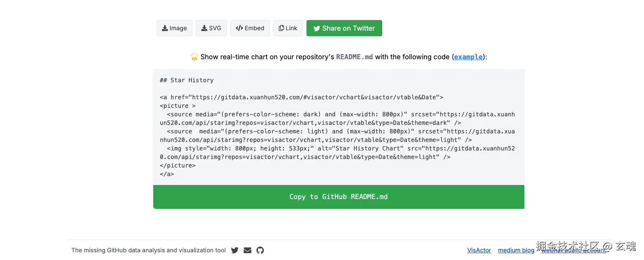Click the Image download button
Viewport: 644px width, 260px height.
[x=175, y=28]
